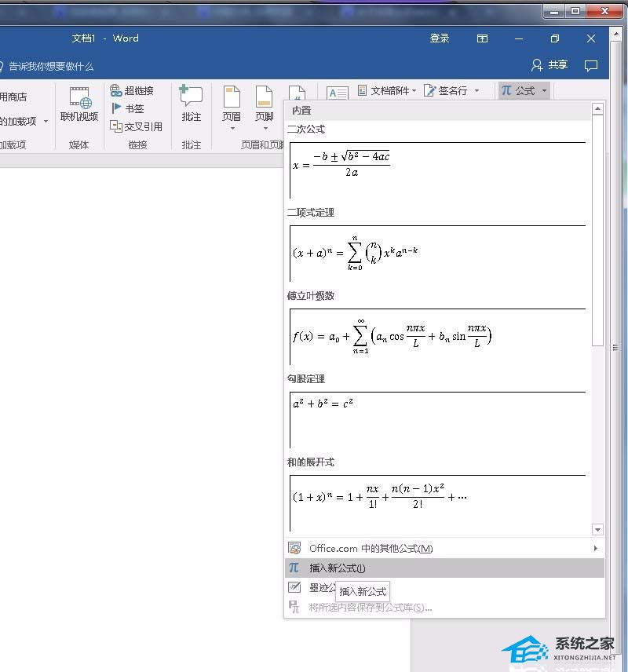Open the Online Video (联机视频) tool
This screenshot has width=628, height=672.
tap(79, 104)
